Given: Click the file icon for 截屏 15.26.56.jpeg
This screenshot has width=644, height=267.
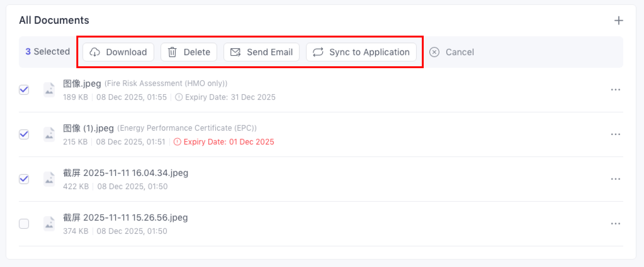Looking at the screenshot, I should [x=49, y=224].
